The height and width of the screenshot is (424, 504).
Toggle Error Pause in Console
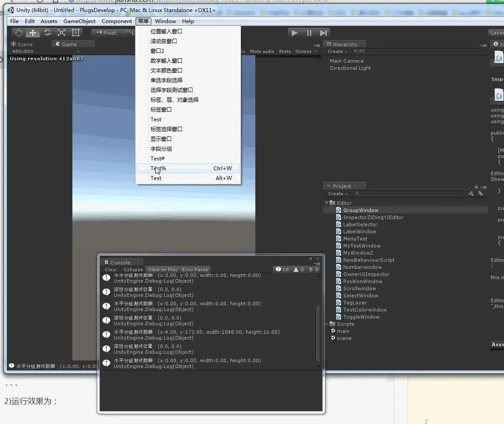coord(195,270)
